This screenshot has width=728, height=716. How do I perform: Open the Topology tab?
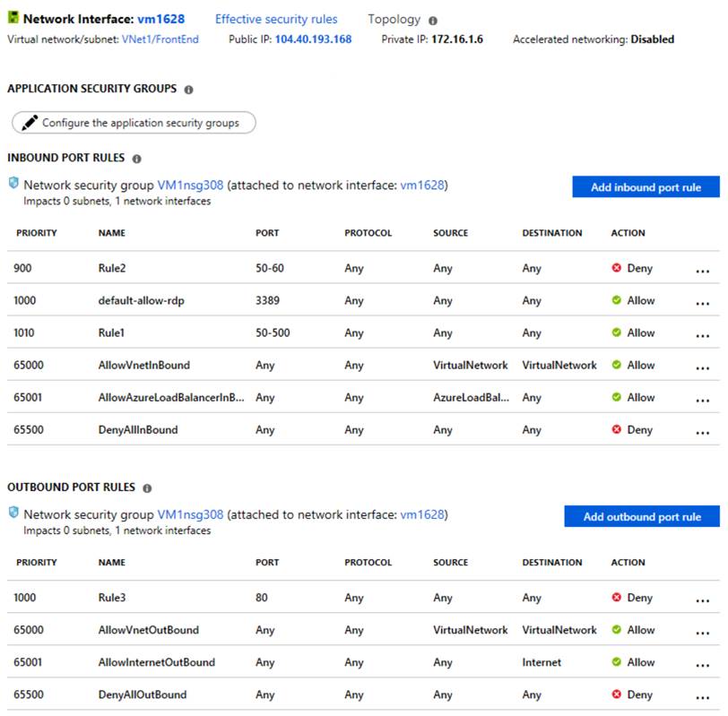click(x=394, y=19)
